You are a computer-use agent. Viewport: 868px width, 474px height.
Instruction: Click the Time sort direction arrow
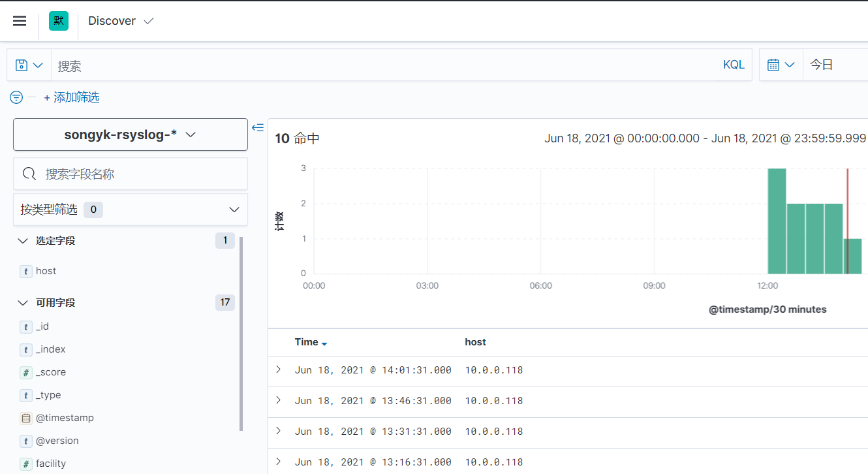pos(324,343)
